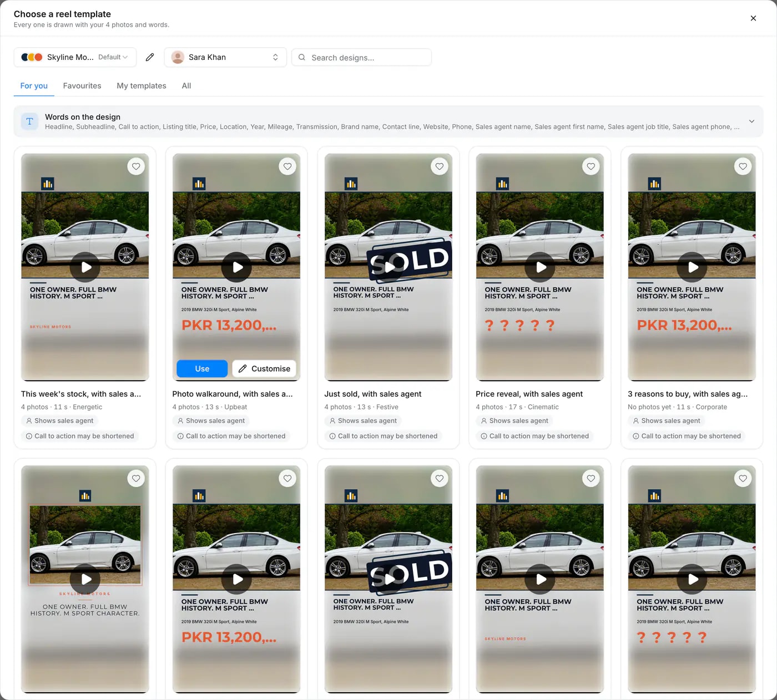This screenshot has height=700, width=777.
Task: Play the bottom-row reel showing Skyline Motors text
Action: coord(540,579)
